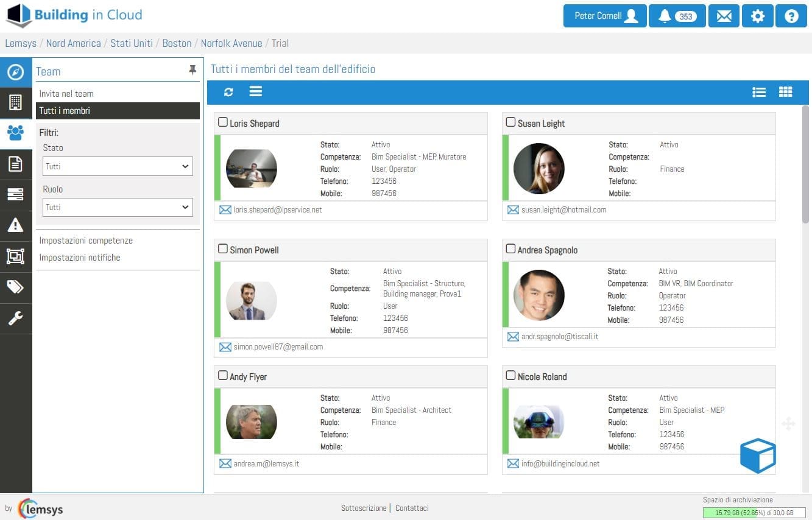Click Loris Shepard profile photo
The height and width of the screenshot is (520, 812).
point(252,169)
